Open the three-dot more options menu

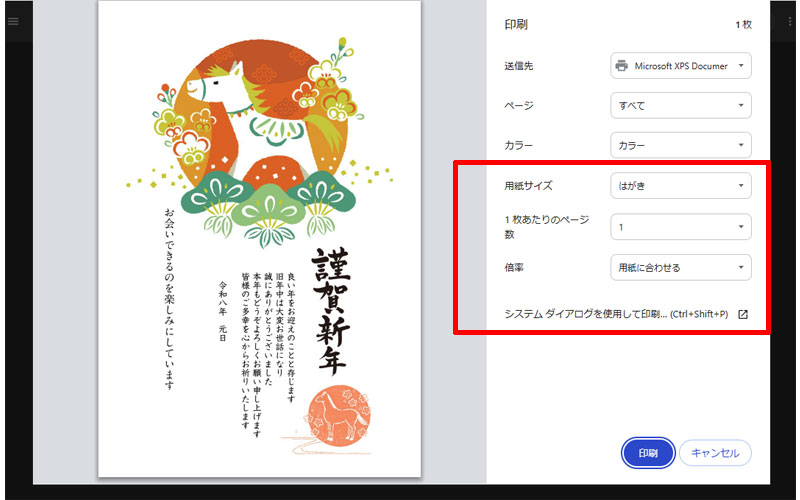790,21
